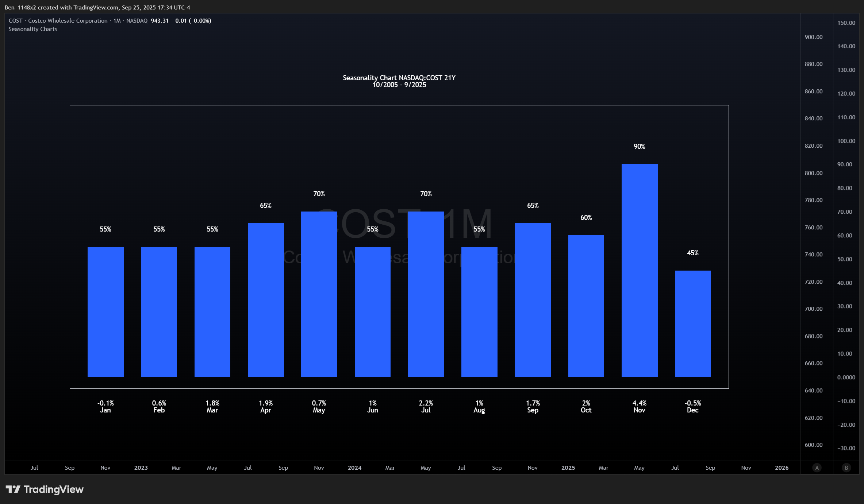Click the tall Nov 90% bar
This screenshot has height=504, width=864.
tap(639, 270)
